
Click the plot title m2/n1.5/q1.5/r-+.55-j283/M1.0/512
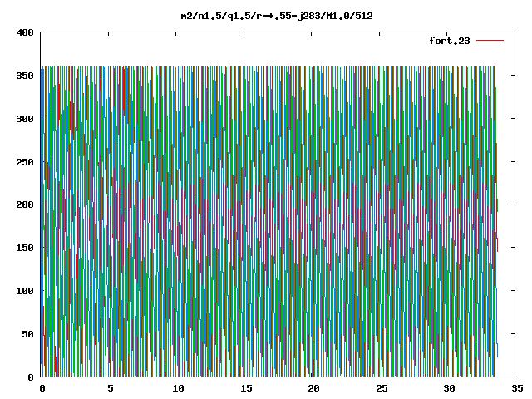click(x=277, y=16)
